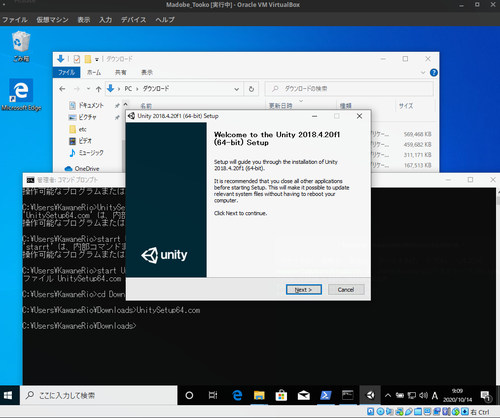This screenshot has width=500, height=418.
Task: Go back in Explorer navigation
Action: (x=62, y=89)
